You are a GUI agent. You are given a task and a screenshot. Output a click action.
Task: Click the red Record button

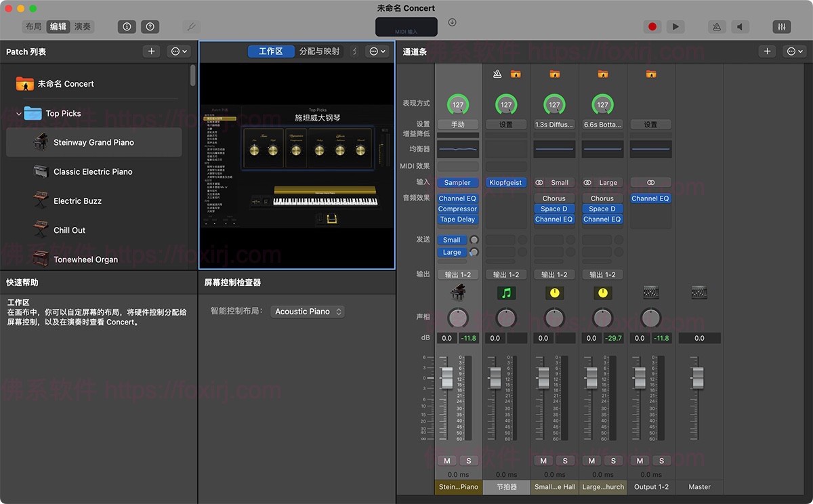point(652,26)
